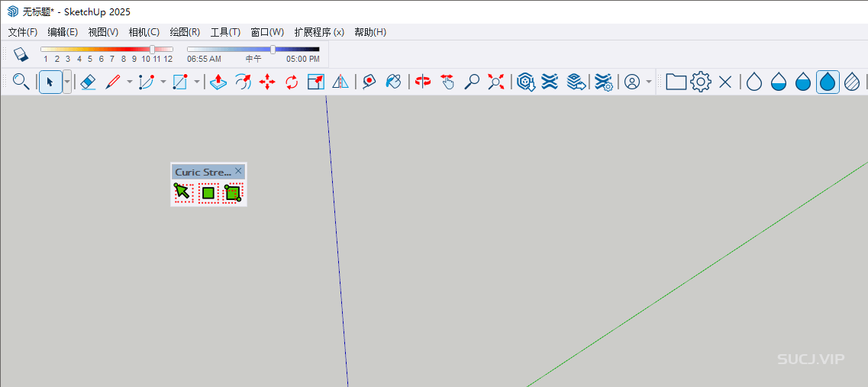868x387 pixels.
Task: Select the Move tool with four arrows
Action: [x=267, y=82]
